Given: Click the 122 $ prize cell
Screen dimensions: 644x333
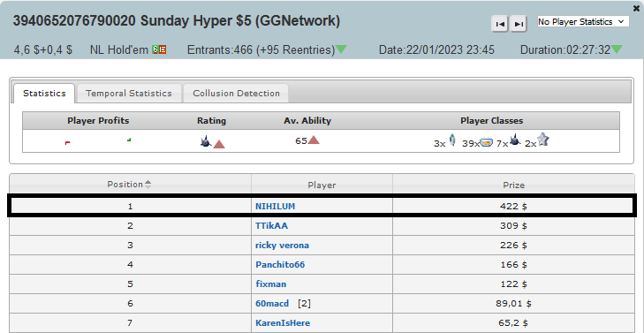Looking at the screenshot, I should tap(513, 284).
